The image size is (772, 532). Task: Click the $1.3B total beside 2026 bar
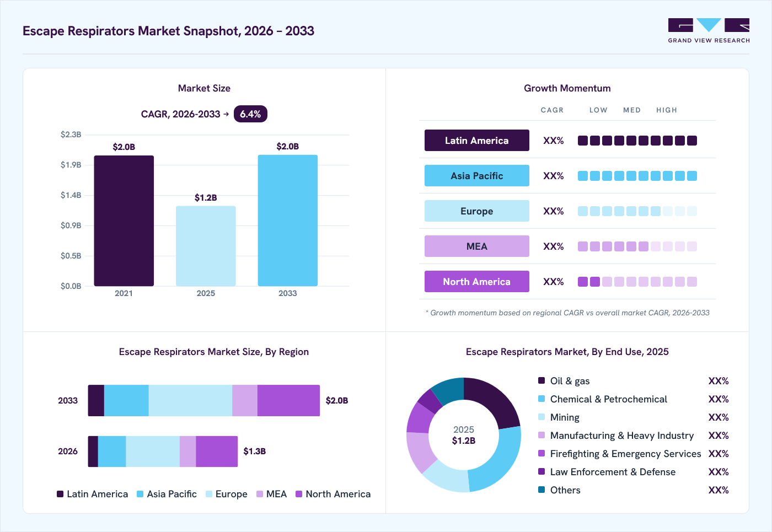(255, 451)
